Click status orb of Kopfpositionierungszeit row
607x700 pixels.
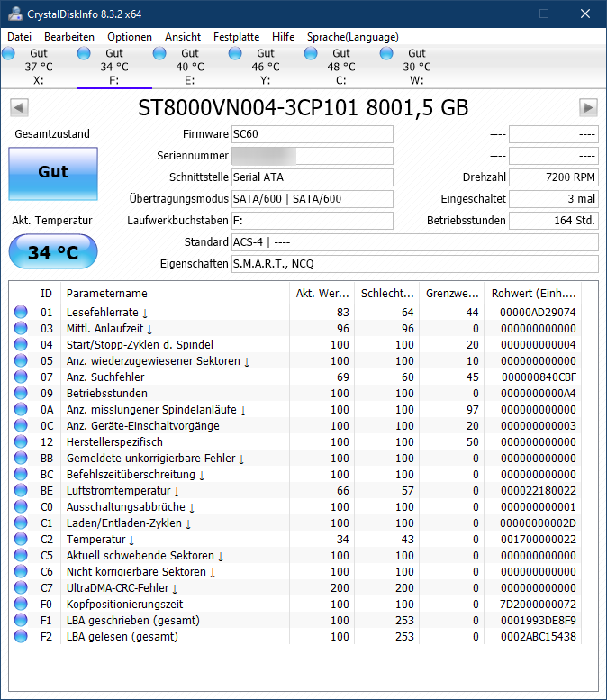(x=21, y=604)
